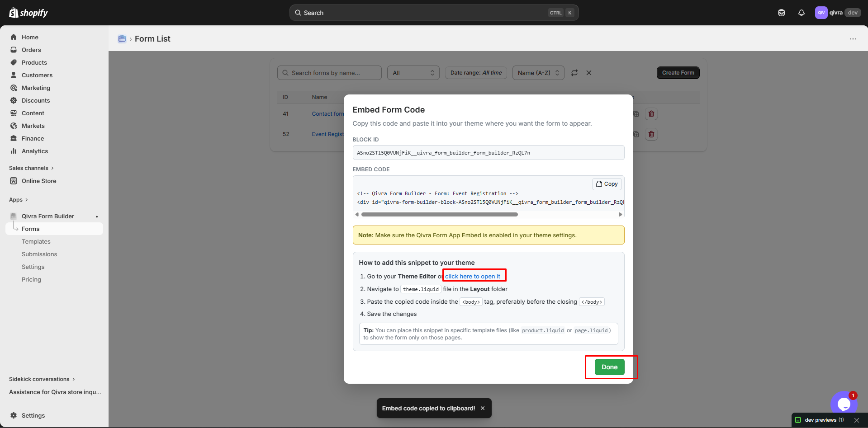The width and height of the screenshot is (868, 428).
Task: Open Submissions under Qivra Form Builder
Action: point(39,254)
